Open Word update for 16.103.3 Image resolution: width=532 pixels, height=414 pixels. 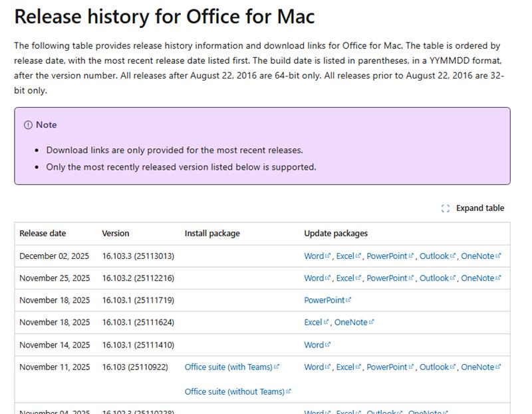pyautogui.click(x=317, y=256)
